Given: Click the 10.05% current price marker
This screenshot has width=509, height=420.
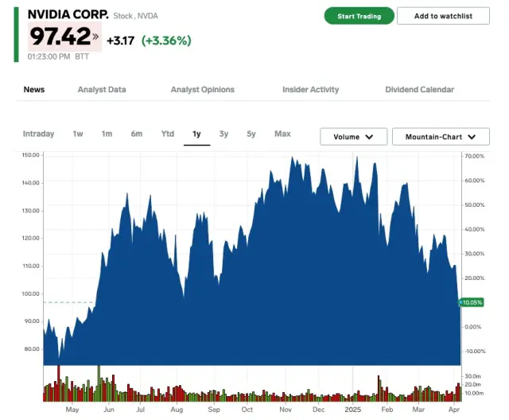Looking at the screenshot, I should click(472, 302).
